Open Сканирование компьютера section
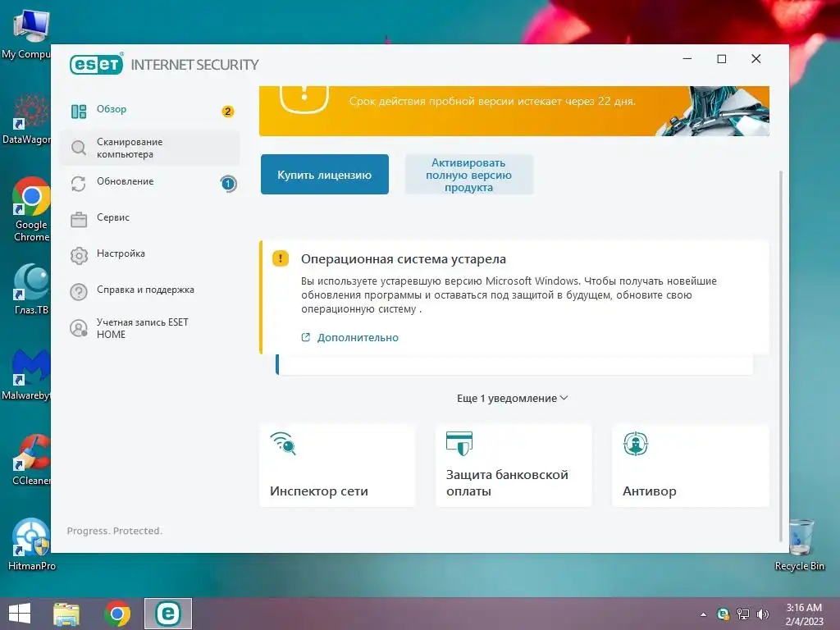 click(x=149, y=148)
